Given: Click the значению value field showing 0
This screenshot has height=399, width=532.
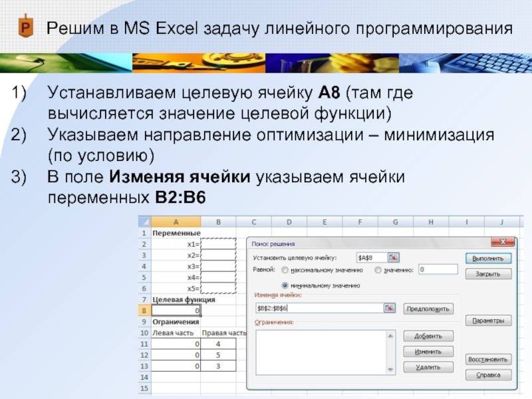Looking at the screenshot, I should coord(438,270).
